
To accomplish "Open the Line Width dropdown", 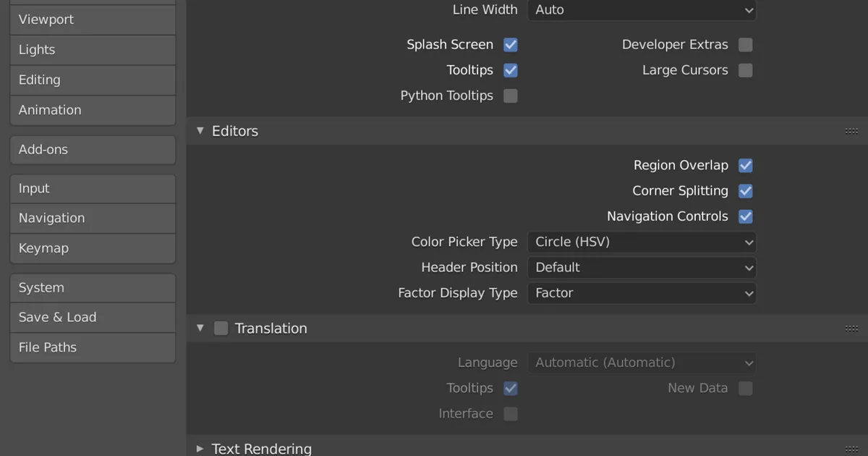I will [x=642, y=10].
